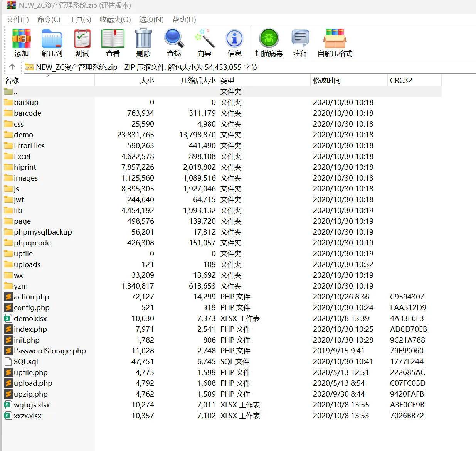This screenshot has height=451, width=476.
Task: Click the Delete (删除) trash icon
Action: [143, 39]
